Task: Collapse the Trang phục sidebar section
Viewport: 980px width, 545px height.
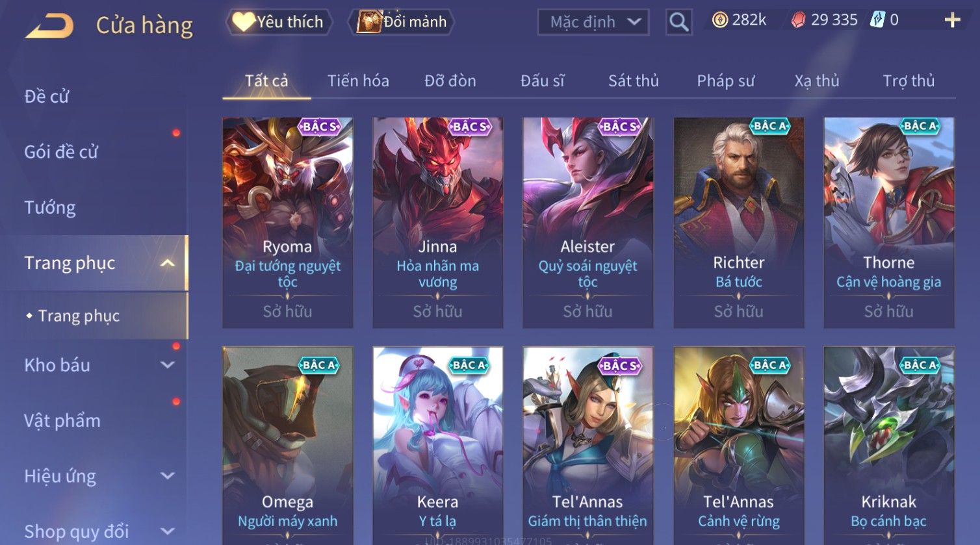Action: (x=167, y=263)
